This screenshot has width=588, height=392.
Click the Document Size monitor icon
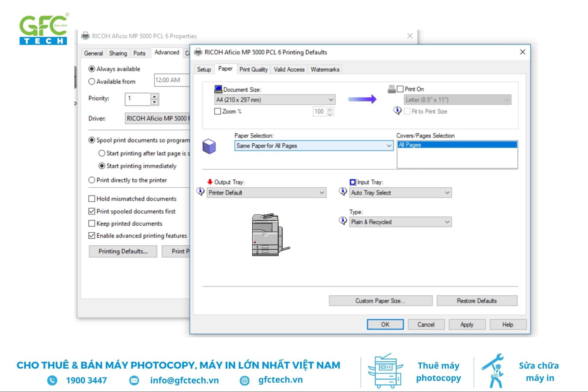coord(218,89)
